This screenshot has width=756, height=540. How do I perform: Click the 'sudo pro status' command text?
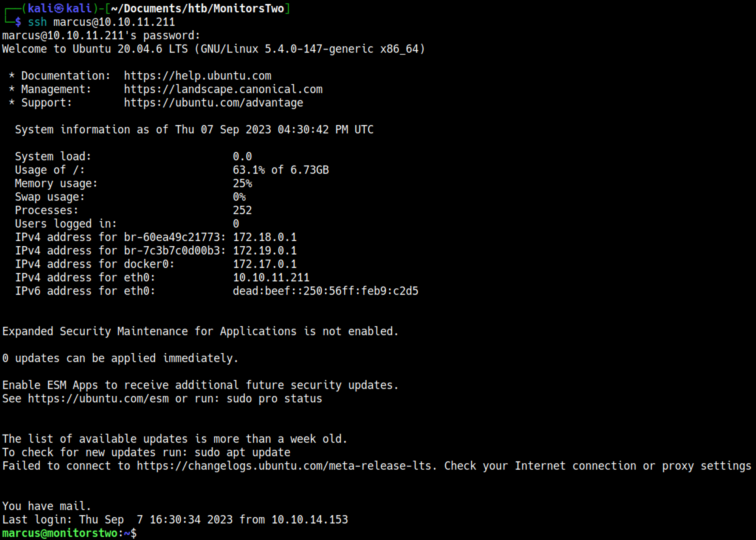click(x=274, y=399)
